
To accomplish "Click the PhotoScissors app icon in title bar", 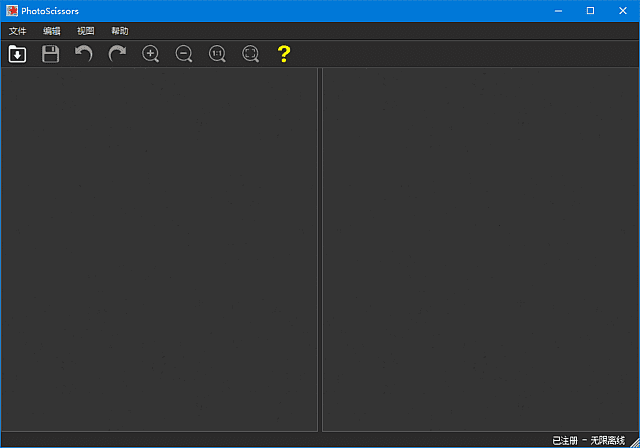I will pos(11,11).
